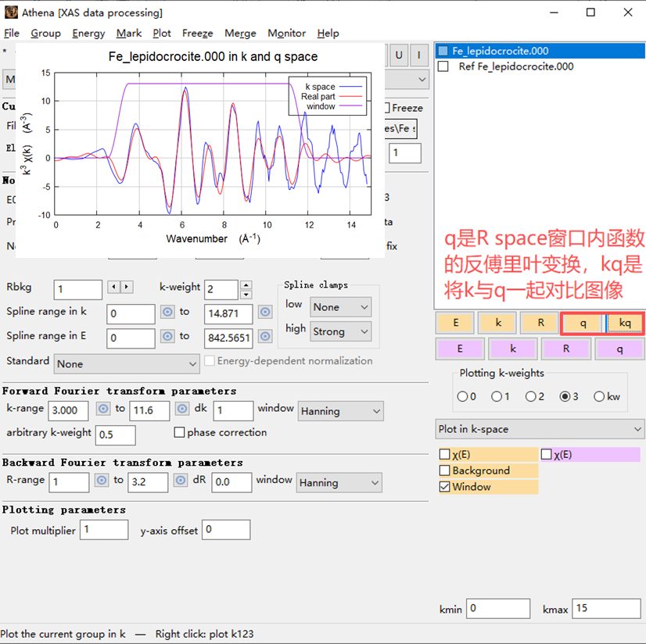Image resolution: width=646 pixels, height=644 pixels.
Task: Mark the Ref Fe_lepidocrocite.000 group checkbox
Action: point(443,66)
